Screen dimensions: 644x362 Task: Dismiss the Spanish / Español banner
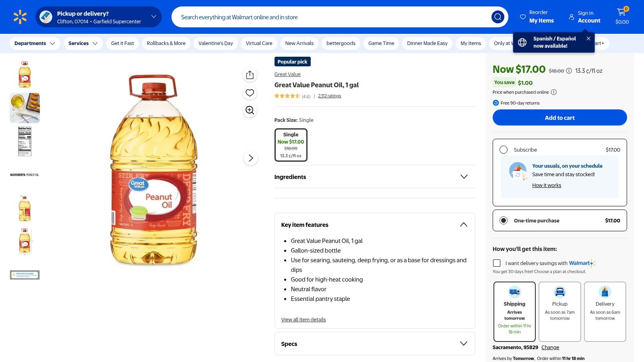click(x=588, y=38)
